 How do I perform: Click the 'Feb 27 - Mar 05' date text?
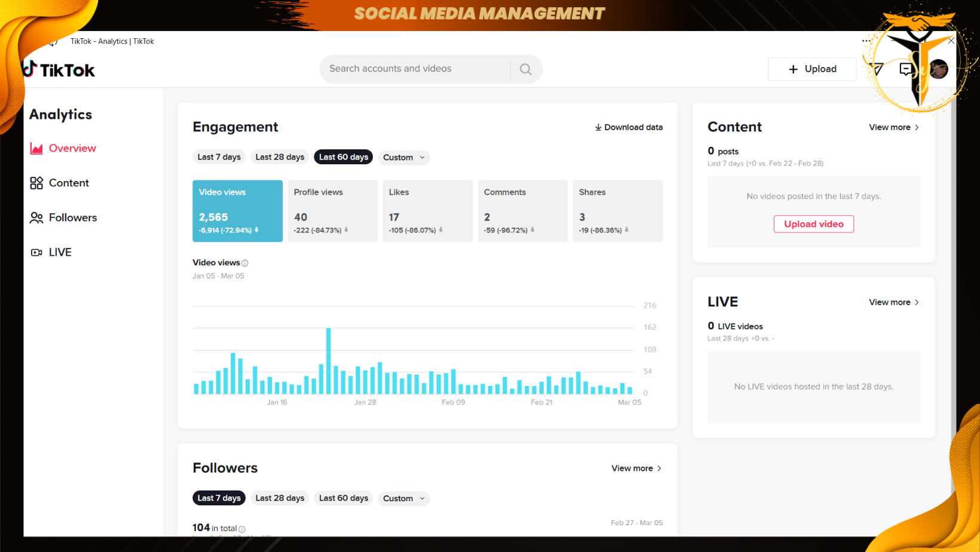[637, 523]
